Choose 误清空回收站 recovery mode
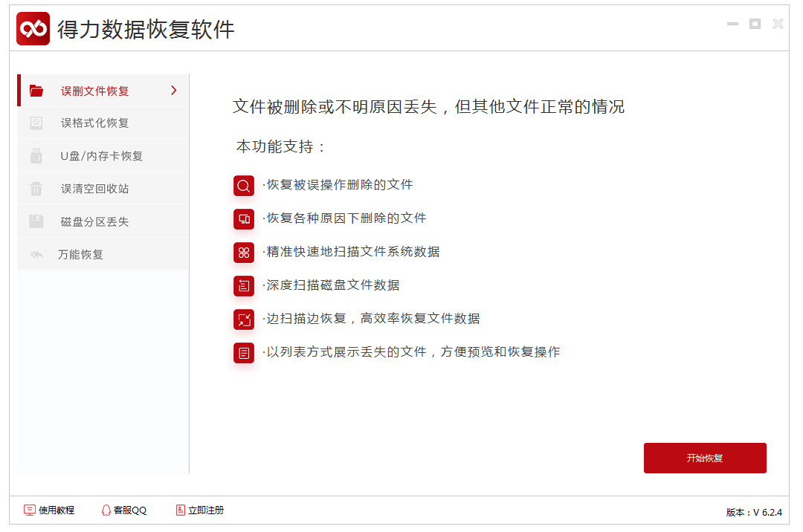Screen dimensions: 803x532 pos(103,188)
